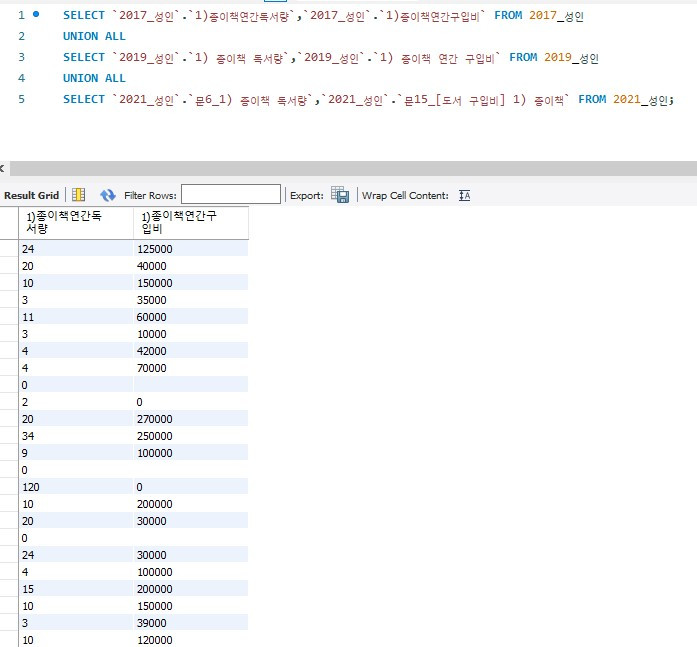Click the second UNION ALL on line 4
697x647 pixels.
pyautogui.click(x=94, y=78)
